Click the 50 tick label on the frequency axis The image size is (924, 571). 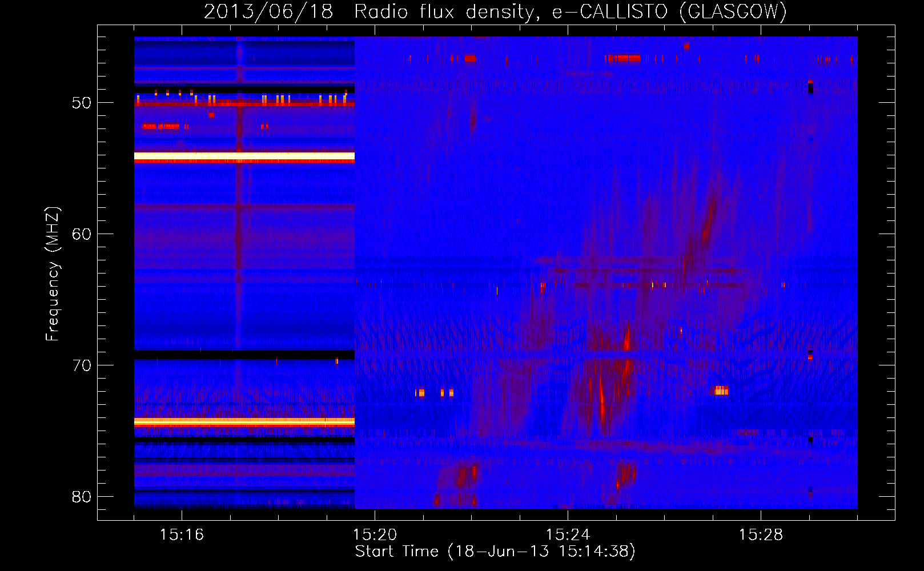[x=82, y=103]
